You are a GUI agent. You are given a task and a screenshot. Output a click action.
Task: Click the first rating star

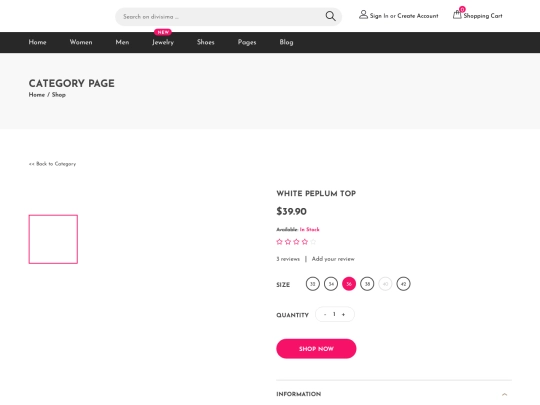(x=279, y=242)
